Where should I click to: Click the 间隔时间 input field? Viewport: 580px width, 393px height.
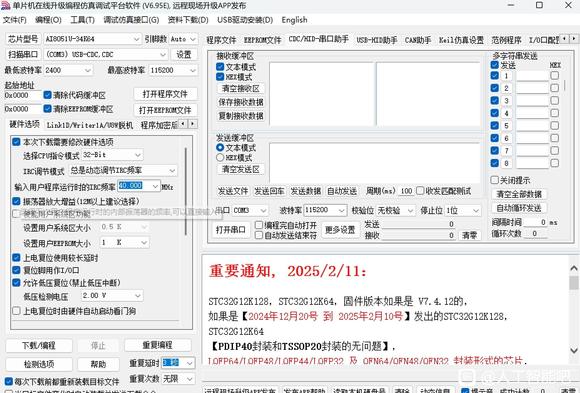pos(535,222)
